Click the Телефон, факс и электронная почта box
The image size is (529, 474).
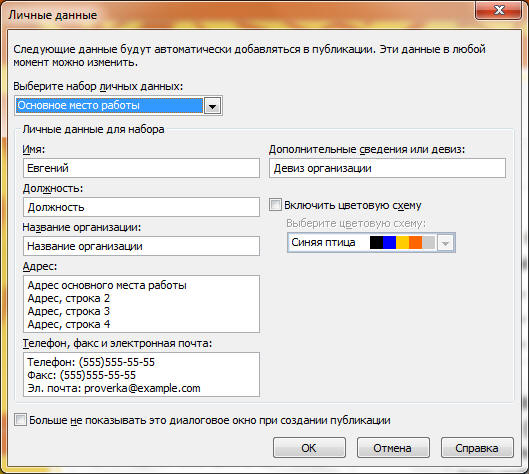[x=141, y=374]
